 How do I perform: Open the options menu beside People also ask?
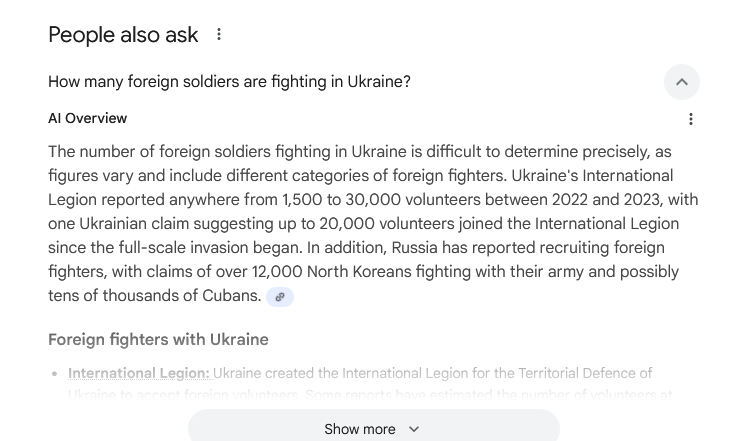click(219, 34)
